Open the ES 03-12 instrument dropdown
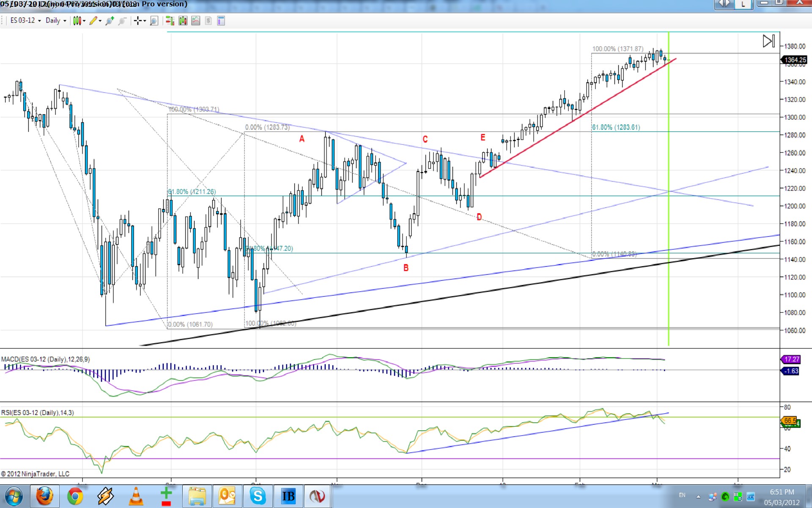 (x=25, y=20)
